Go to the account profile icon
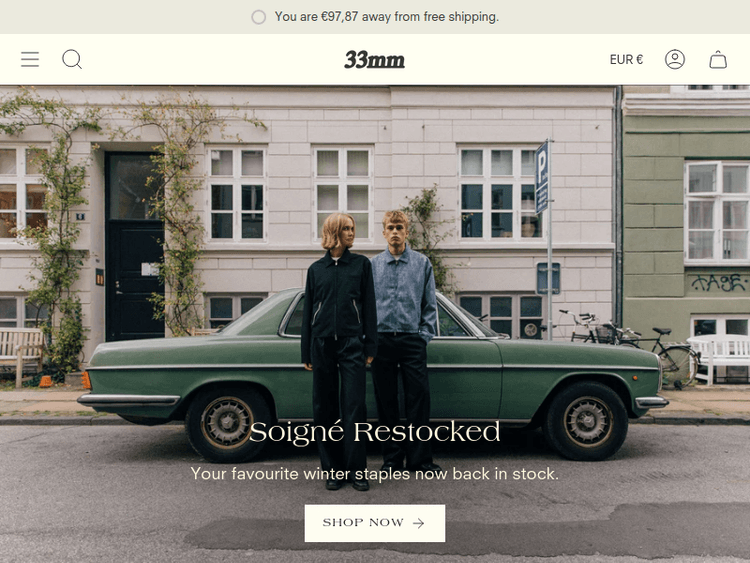 [675, 59]
